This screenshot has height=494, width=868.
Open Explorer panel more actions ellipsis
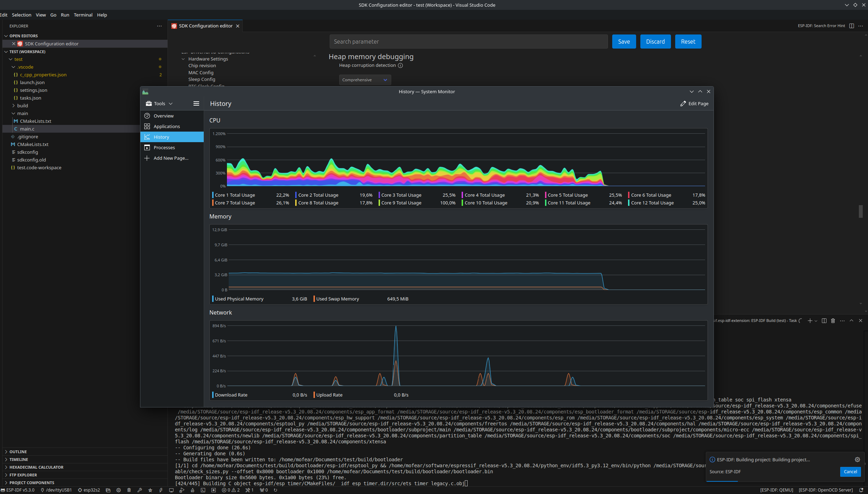click(159, 26)
